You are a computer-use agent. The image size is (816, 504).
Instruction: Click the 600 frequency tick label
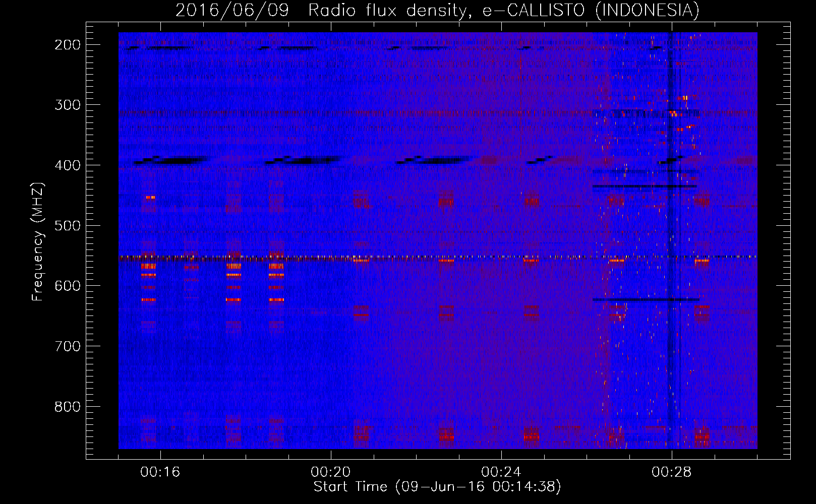[x=68, y=286]
